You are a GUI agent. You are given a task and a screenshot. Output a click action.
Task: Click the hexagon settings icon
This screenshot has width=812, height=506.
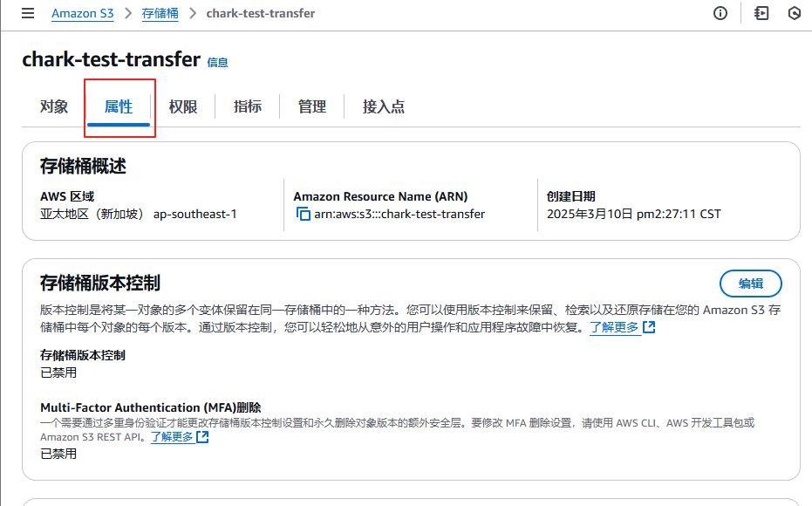point(795,13)
